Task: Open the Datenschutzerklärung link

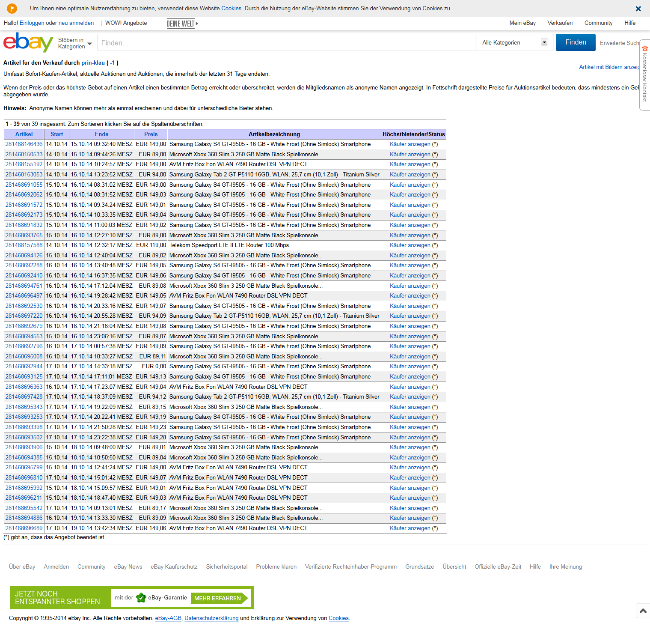Action: (211, 618)
